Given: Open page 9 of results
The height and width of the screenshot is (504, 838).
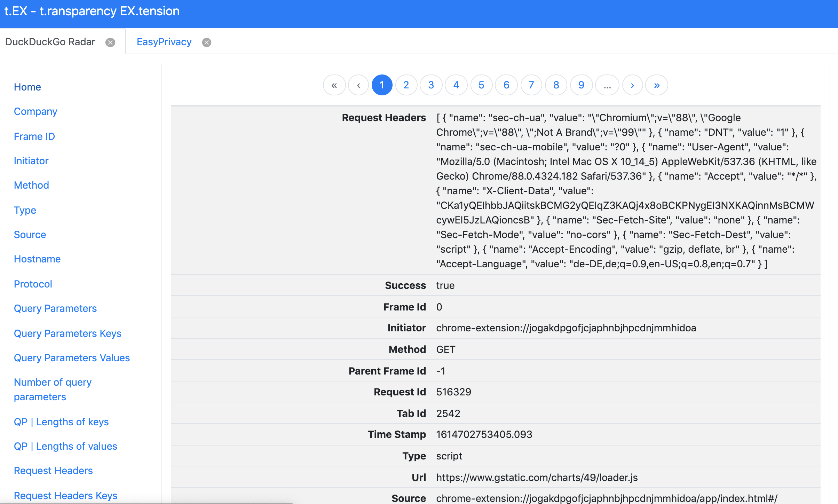Looking at the screenshot, I should [581, 85].
